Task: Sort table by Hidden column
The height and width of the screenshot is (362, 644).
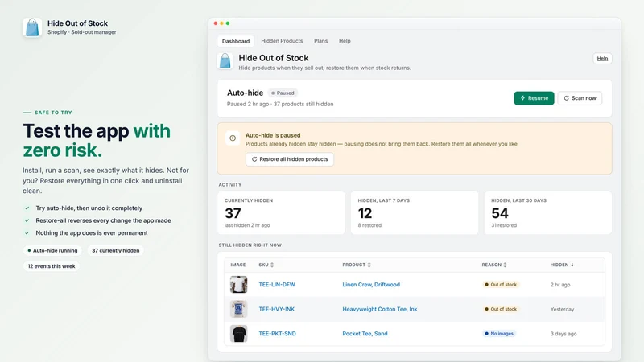Action: (562, 265)
